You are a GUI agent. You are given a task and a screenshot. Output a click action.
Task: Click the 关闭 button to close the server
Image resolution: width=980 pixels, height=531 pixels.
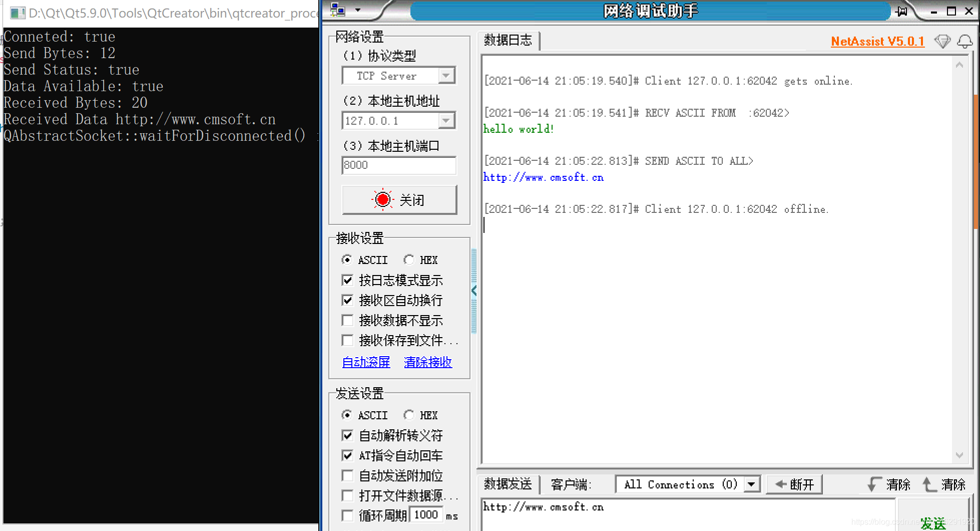coord(399,200)
